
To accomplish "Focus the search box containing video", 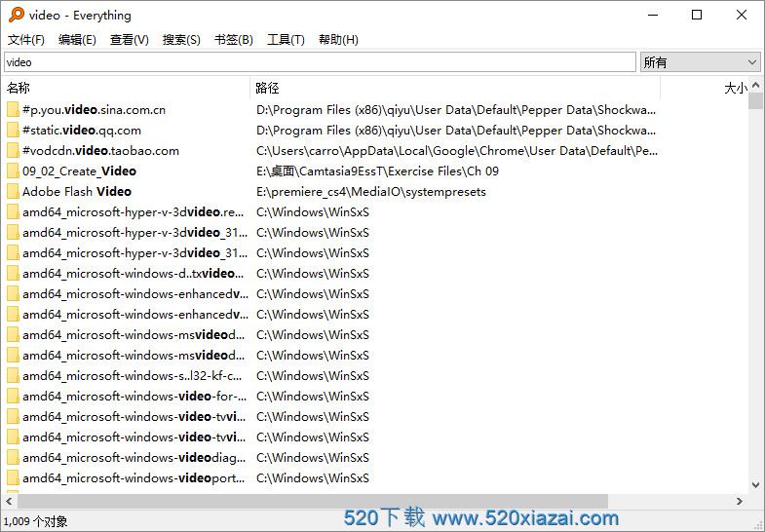I will (320, 62).
